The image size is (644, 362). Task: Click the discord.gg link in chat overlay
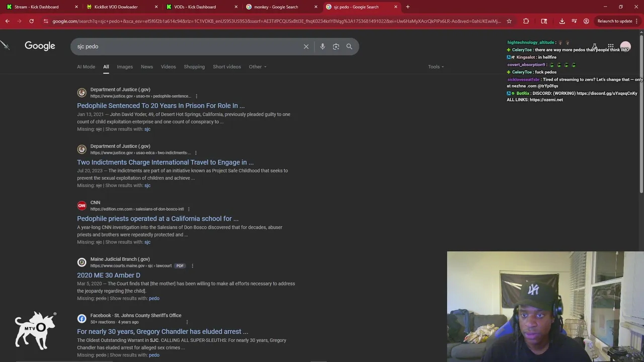(607, 94)
